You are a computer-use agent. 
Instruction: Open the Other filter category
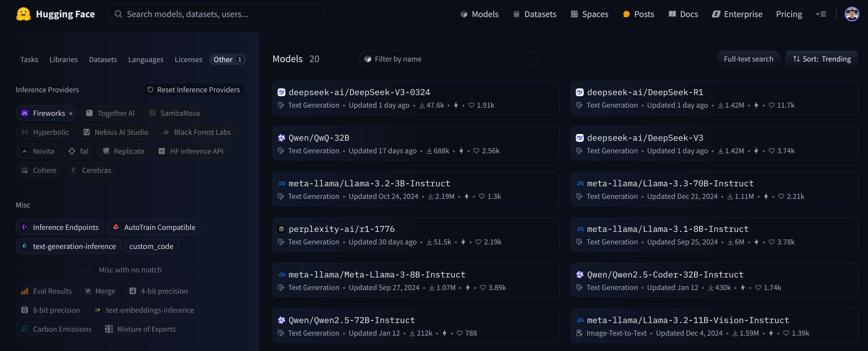tap(227, 59)
